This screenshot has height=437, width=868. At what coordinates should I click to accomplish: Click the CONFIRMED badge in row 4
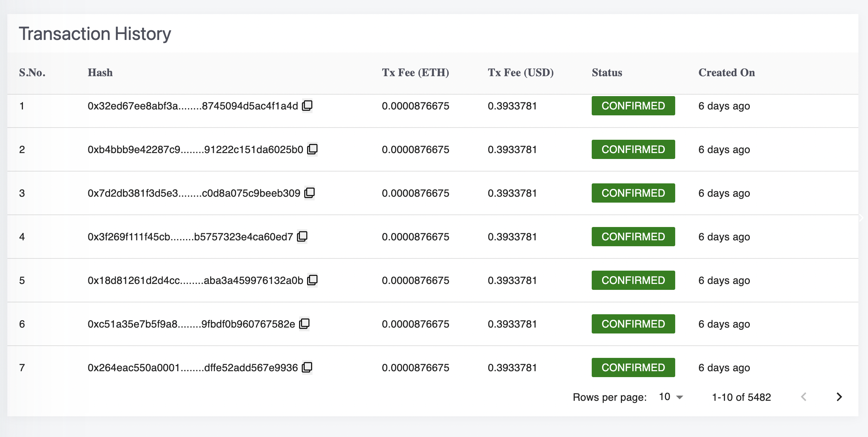tap(633, 237)
